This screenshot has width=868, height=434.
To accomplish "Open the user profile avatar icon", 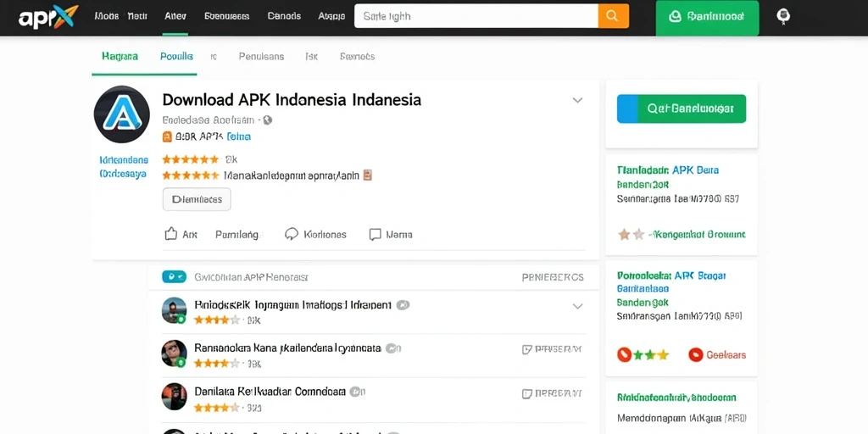I will tap(782, 17).
